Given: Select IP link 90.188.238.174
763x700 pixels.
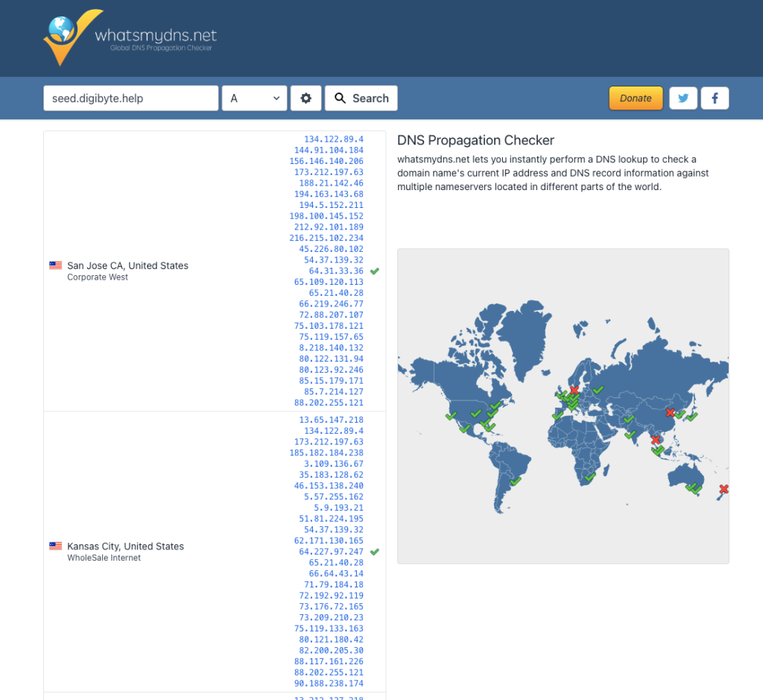Looking at the screenshot, I should click(329, 684).
